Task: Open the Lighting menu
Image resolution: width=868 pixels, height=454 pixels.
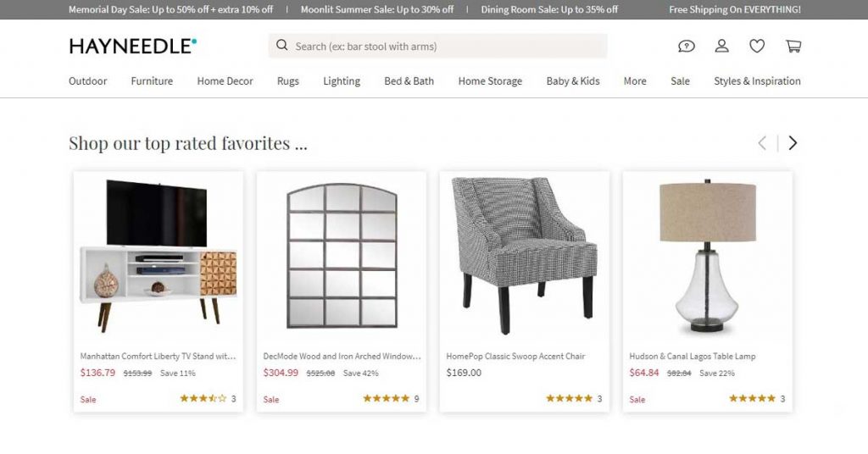Action: (342, 81)
